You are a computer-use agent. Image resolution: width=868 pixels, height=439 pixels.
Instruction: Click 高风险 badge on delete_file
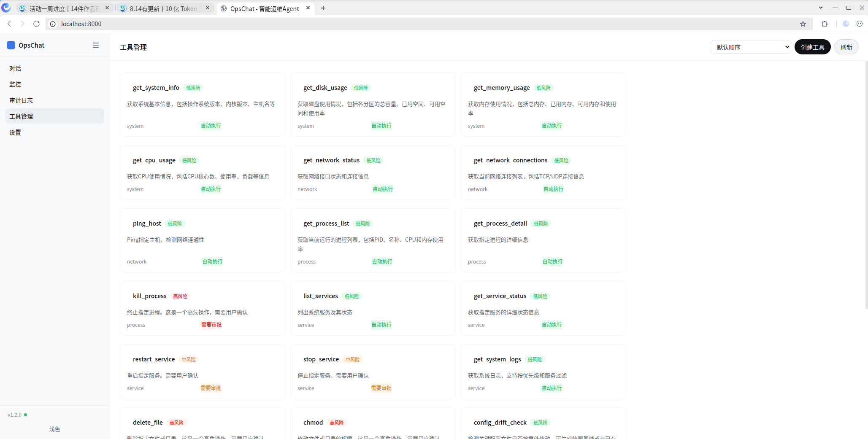(x=176, y=423)
